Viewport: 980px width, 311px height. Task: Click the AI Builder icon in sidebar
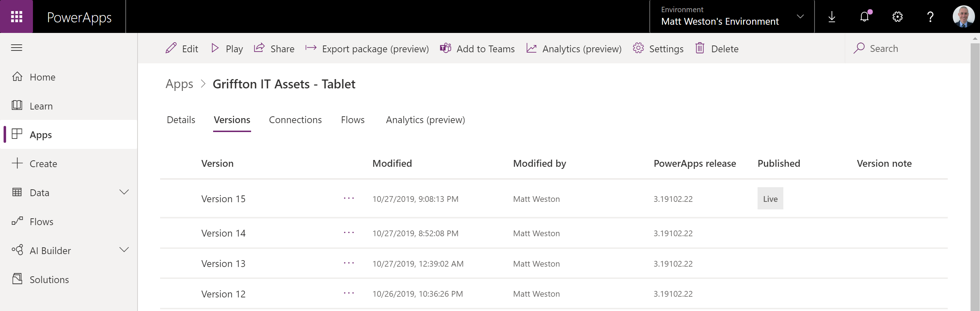pyautogui.click(x=17, y=250)
